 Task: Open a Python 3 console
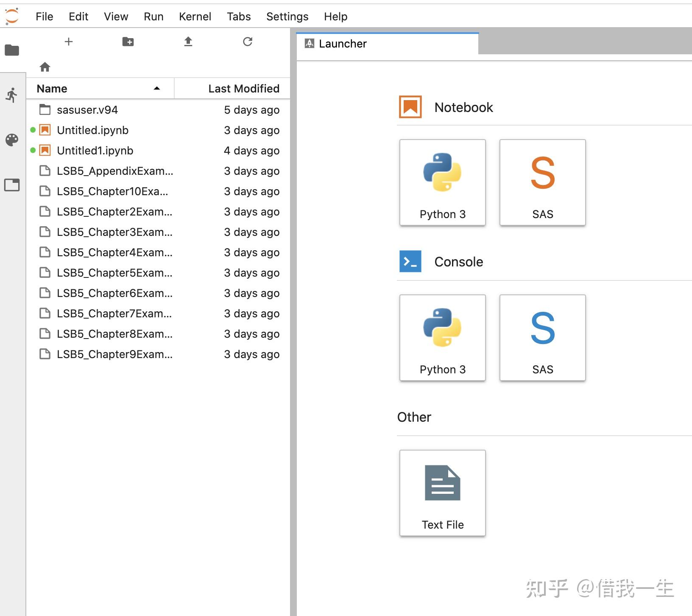pyautogui.click(x=442, y=337)
